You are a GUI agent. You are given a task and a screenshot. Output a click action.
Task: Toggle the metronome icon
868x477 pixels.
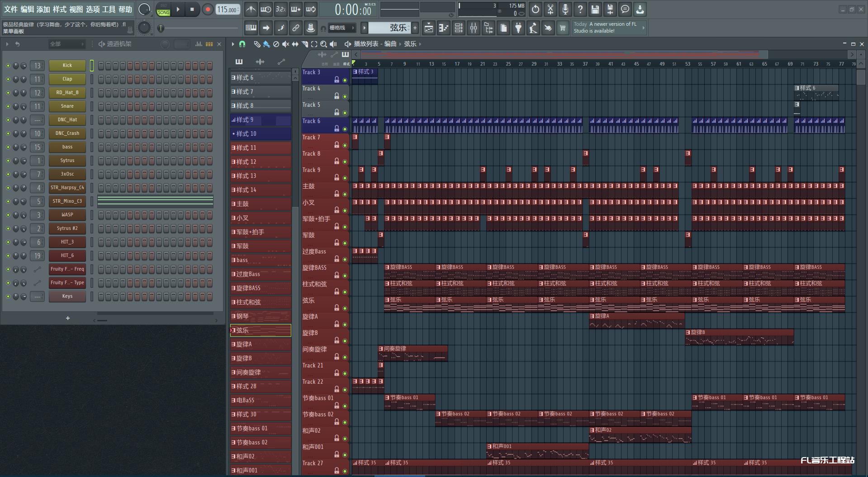coord(251,9)
